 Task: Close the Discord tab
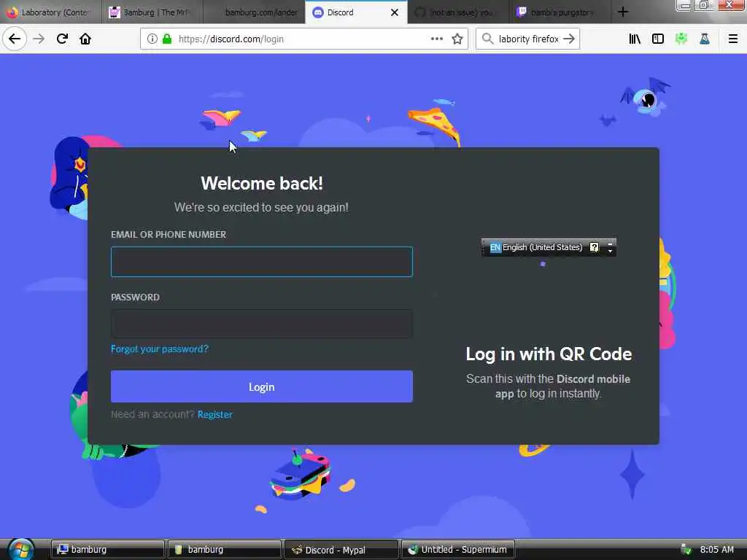point(395,12)
